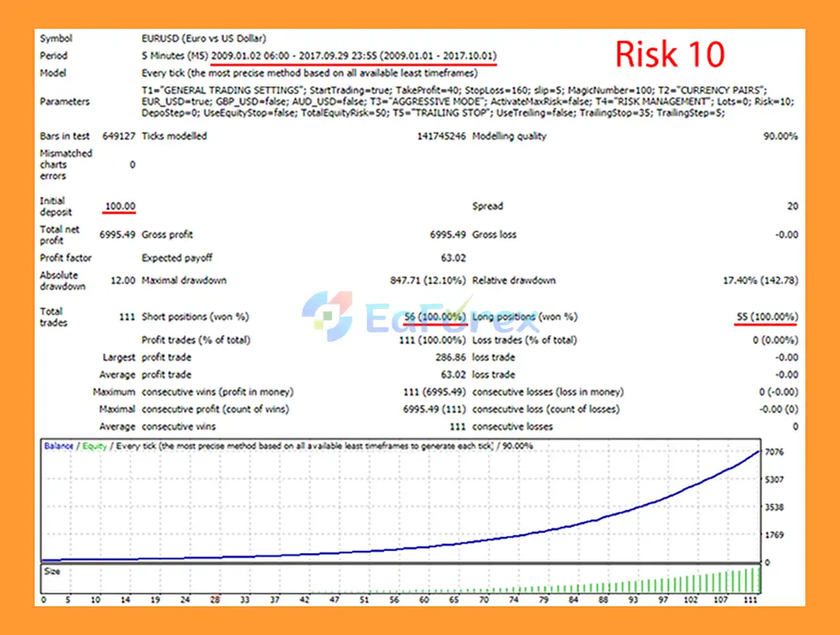Click the red 28 marker on x-axis
The width and height of the screenshot is (840, 635).
click(x=215, y=600)
